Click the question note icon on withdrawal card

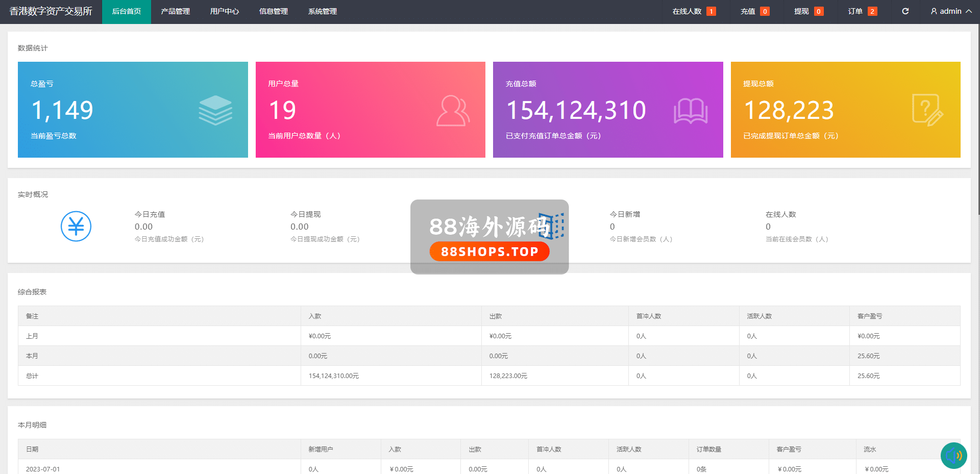[x=927, y=110]
